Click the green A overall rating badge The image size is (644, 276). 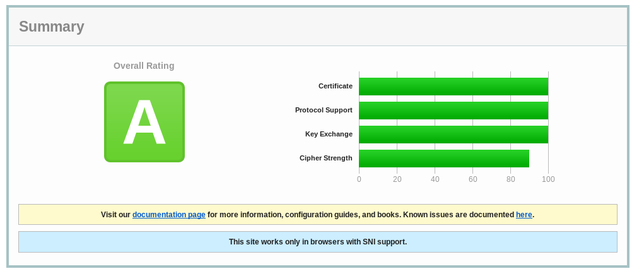click(144, 122)
